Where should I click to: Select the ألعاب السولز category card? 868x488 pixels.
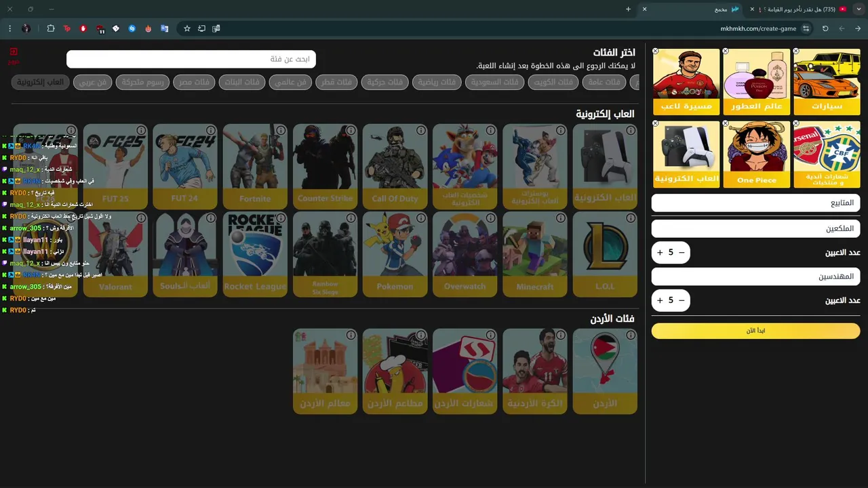click(x=185, y=254)
